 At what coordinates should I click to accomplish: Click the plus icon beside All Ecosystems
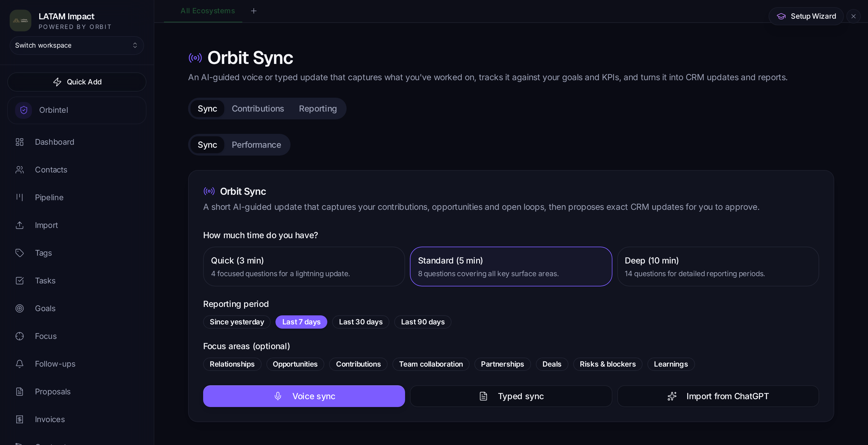tap(254, 11)
